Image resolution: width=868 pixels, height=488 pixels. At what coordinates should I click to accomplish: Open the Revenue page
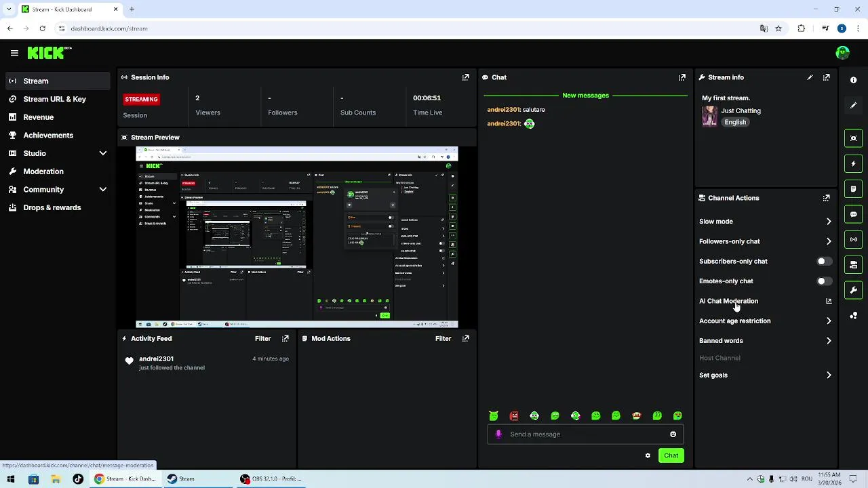pyautogui.click(x=58, y=117)
